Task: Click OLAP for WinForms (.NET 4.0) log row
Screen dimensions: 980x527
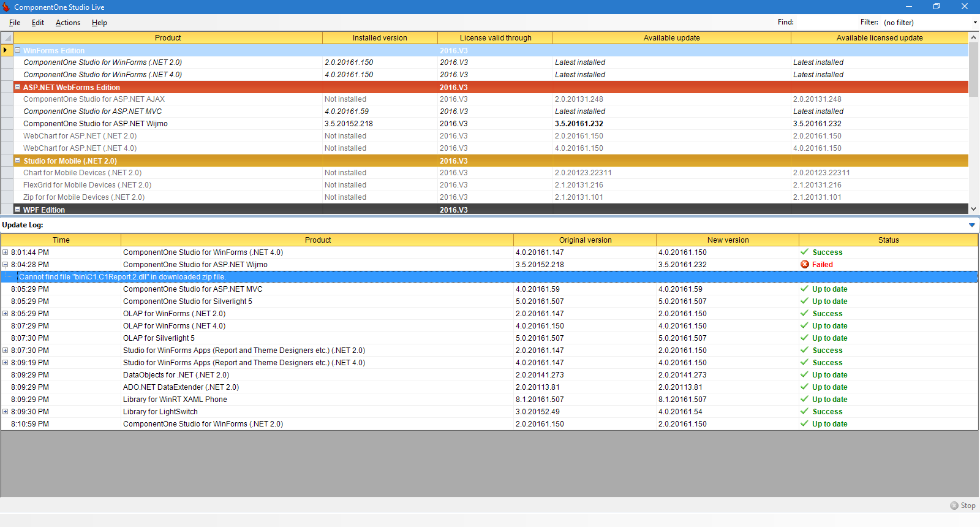Action: (489, 325)
